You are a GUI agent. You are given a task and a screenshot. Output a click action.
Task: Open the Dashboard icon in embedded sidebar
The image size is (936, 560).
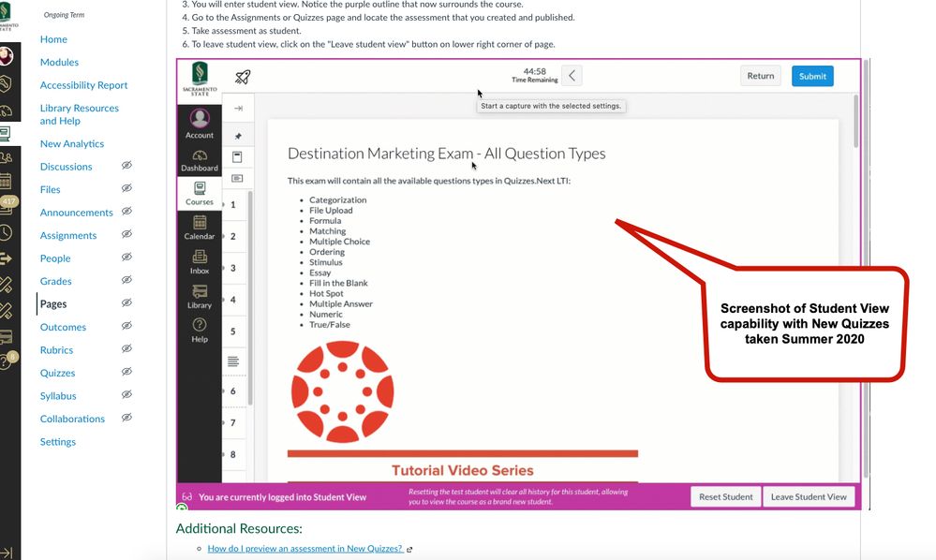(x=199, y=160)
